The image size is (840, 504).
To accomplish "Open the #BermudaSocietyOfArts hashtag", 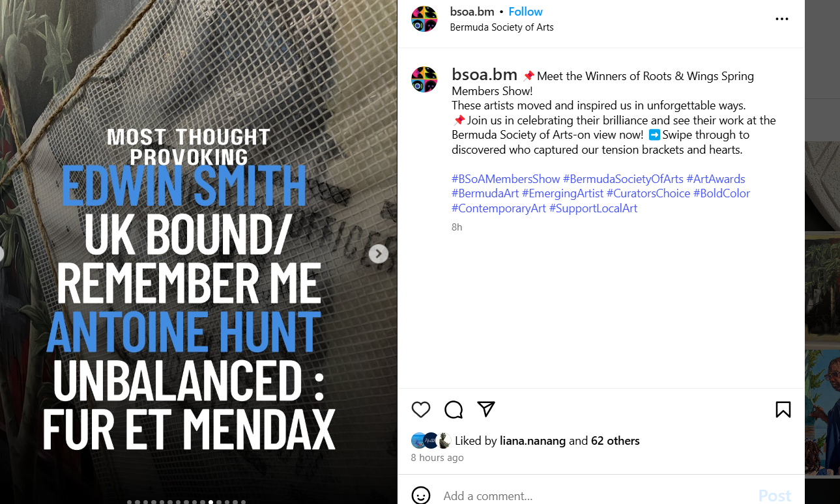I will click(x=623, y=178).
